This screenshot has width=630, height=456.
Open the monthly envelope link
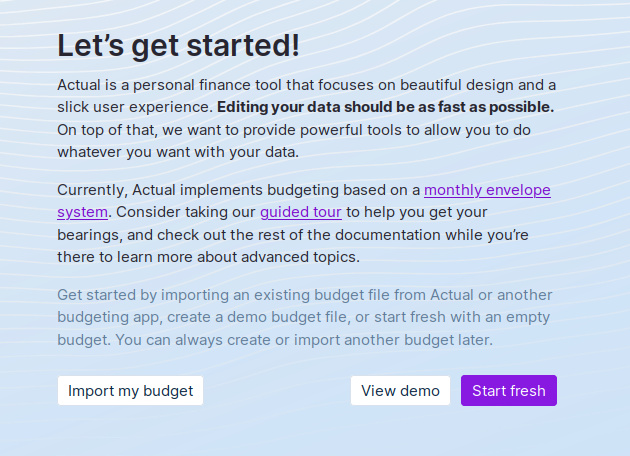[487, 189]
